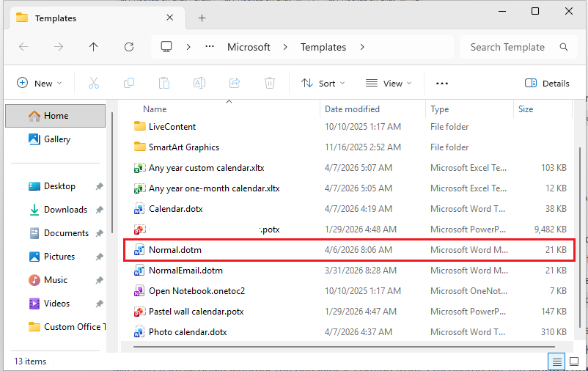This screenshot has height=371, width=588.
Task: Click the Open Notebook.onetoc2 OneNote icon
Action: 139,291
